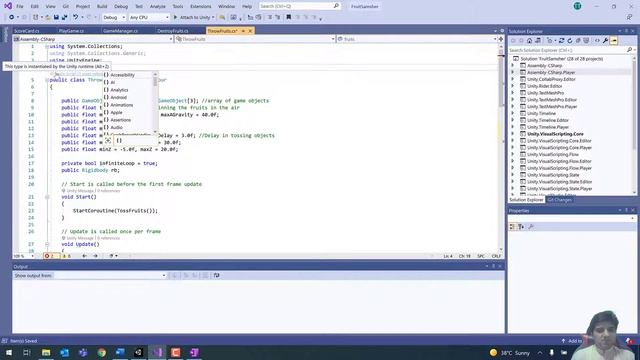
Task: Open the File menu
Action: pyautogui.click(x=20, y=7)
